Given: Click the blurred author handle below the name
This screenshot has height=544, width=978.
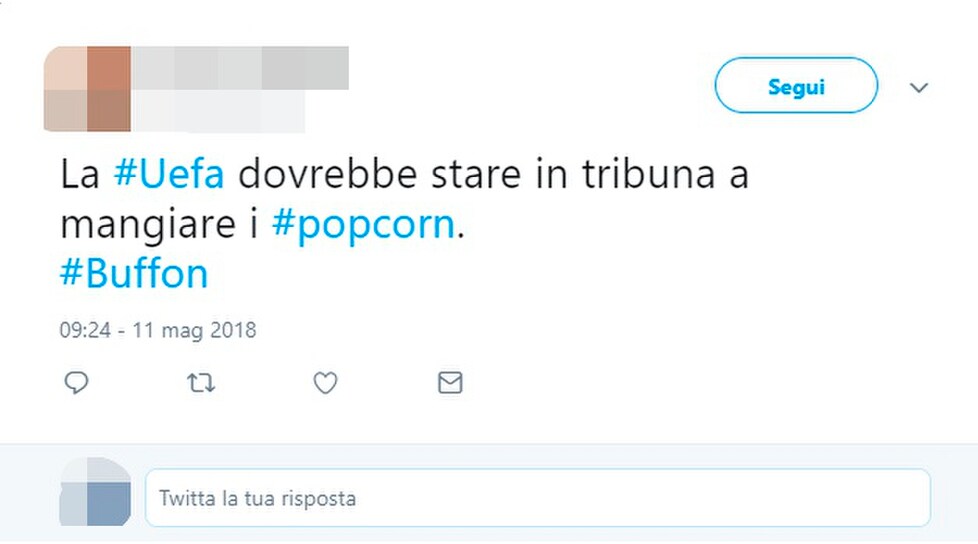Looking at the screenshot, I should coord(218,110).
